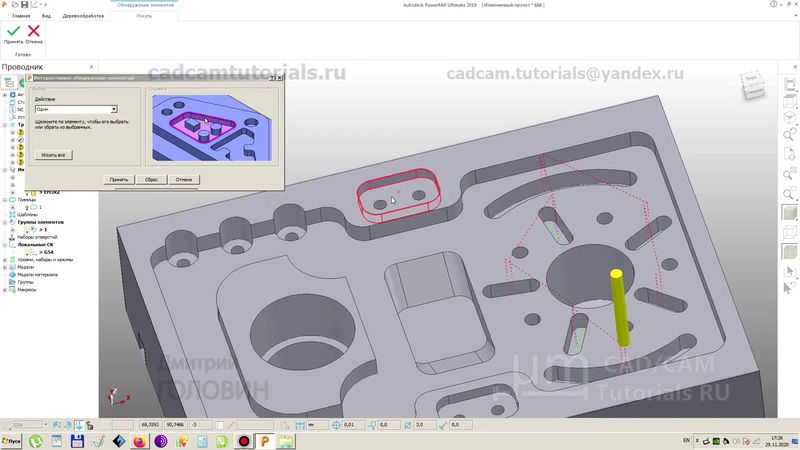Click the green Accept checkmark in ribbon

pos(13,32)
